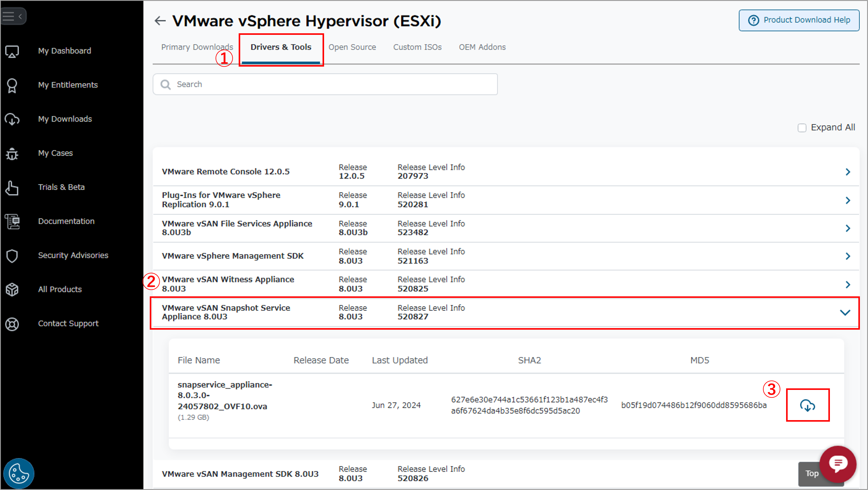Select the SHA2 hash value text
The image size is (868, 490).
pyautogui.click(x=529, y=405)
